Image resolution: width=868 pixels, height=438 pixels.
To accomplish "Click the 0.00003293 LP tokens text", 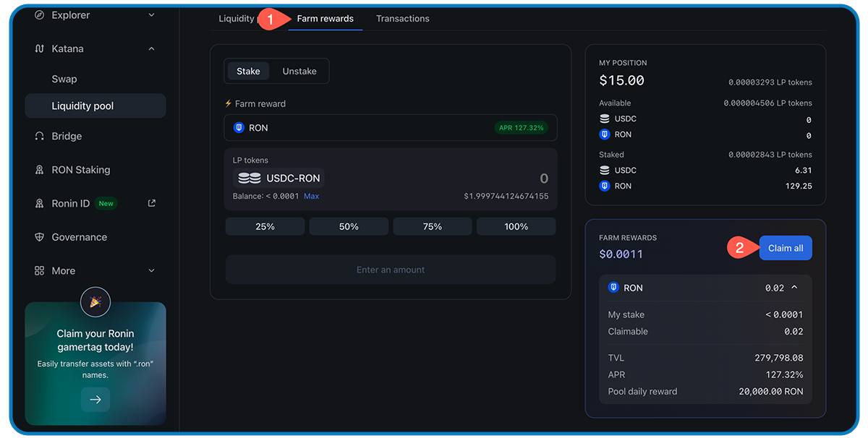I will pos(770,82).
